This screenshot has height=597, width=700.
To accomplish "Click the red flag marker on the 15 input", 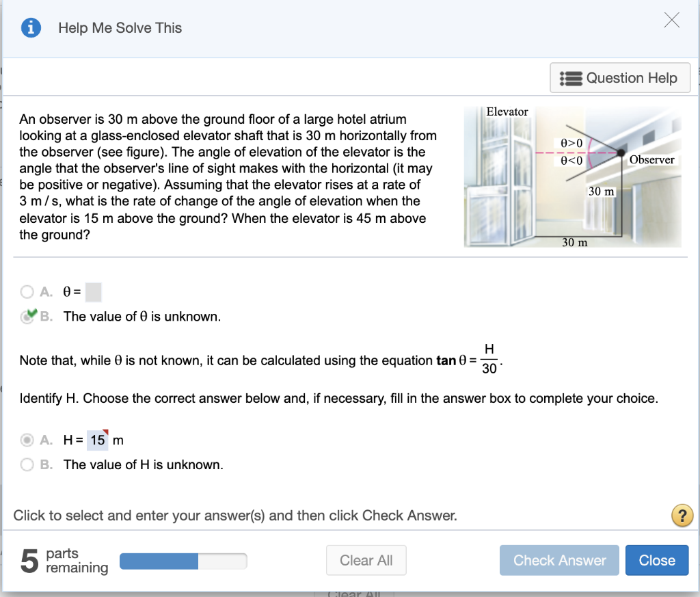I will click(x=107, y=433).
